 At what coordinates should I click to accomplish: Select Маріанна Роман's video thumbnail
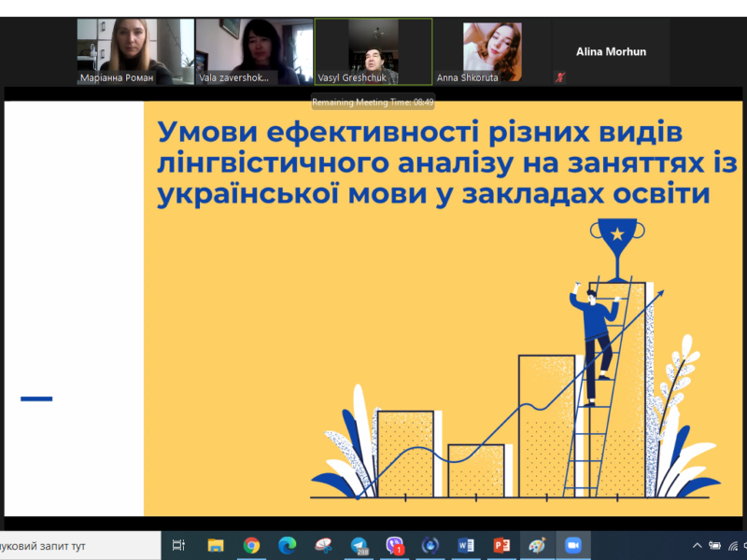(135, 51)
